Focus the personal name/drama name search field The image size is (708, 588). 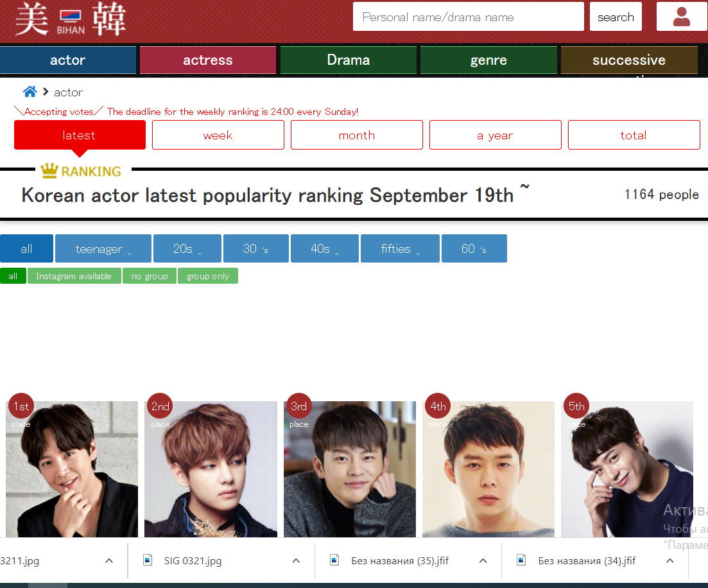point(468,17)
